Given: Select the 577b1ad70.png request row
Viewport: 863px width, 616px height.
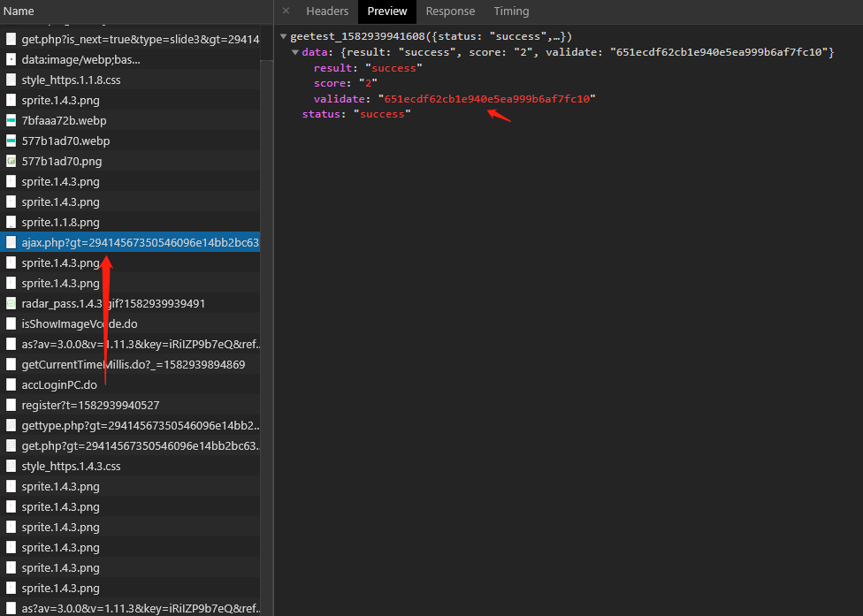Looking at the screenshot, I should click(130, 161).
